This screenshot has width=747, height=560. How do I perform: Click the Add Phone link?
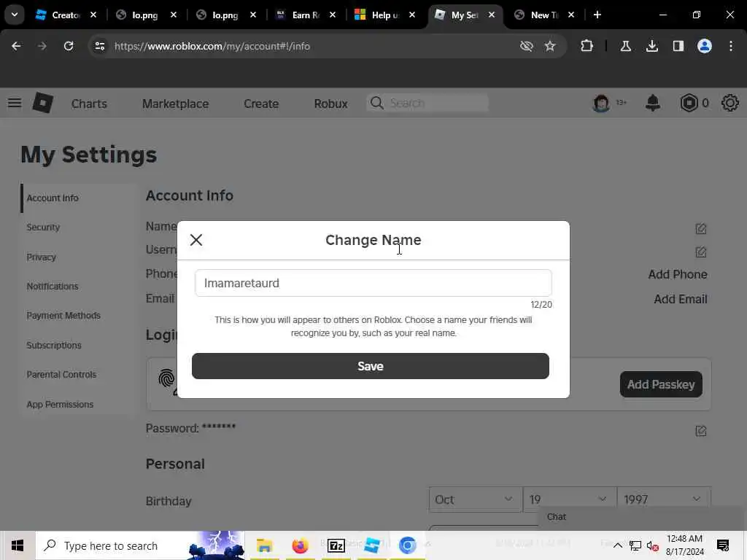pyautogui.click(x=678, y=274)
